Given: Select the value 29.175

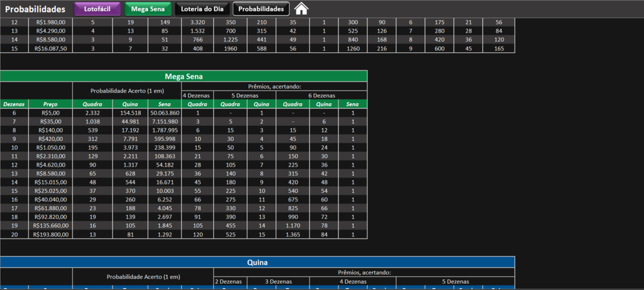Looking at the screenshot, I should pyautogui.click(x=165, y=174).
